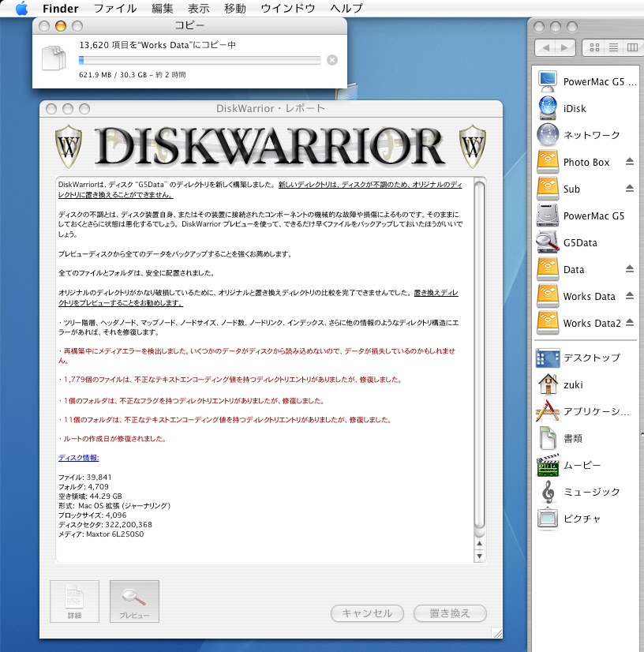Eject the Works Data2 drive
This screenshot has height=652, width=644.
coord(630,322)
